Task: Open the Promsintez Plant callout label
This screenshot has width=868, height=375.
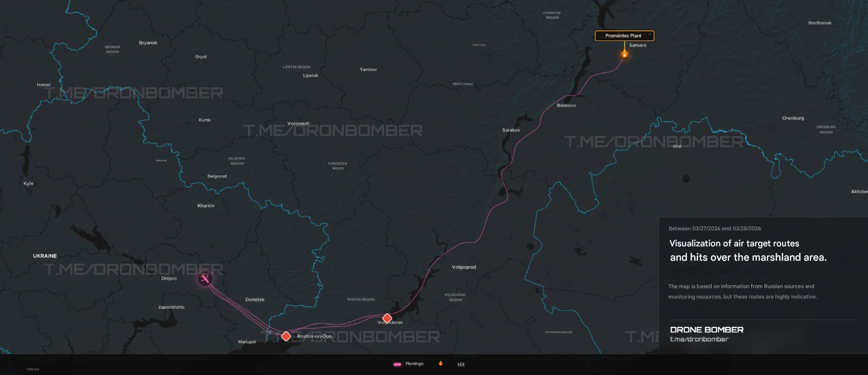Action: tap(624, 36)
